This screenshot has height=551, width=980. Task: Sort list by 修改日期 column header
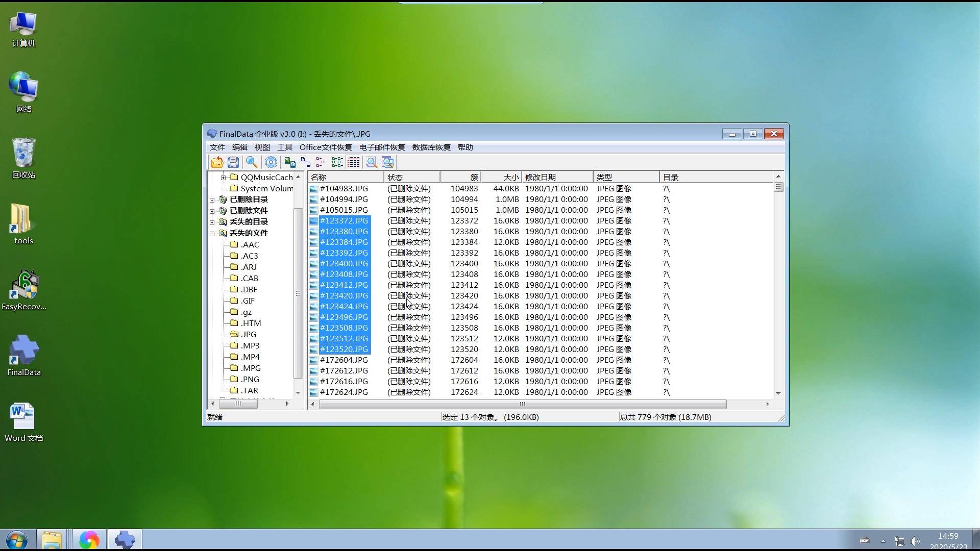tap(556, 177)
